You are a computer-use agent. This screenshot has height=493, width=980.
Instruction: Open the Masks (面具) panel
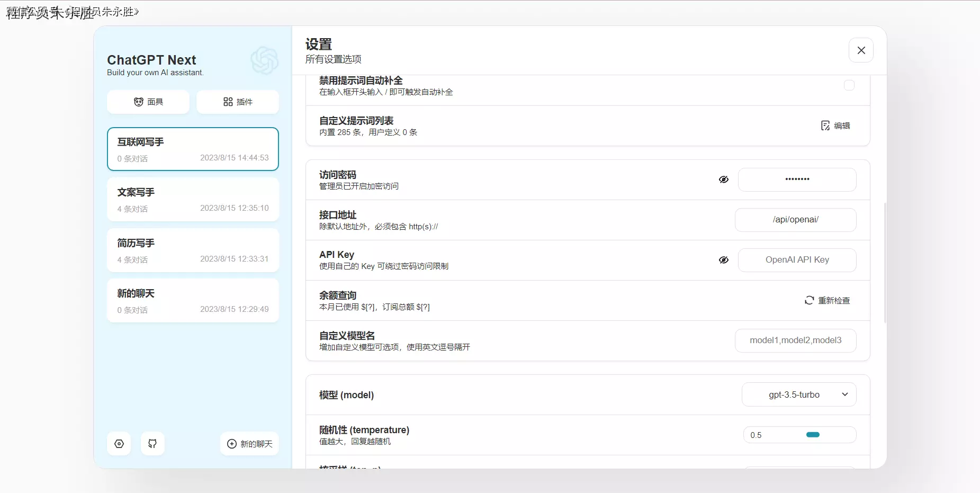coord(148,102)
